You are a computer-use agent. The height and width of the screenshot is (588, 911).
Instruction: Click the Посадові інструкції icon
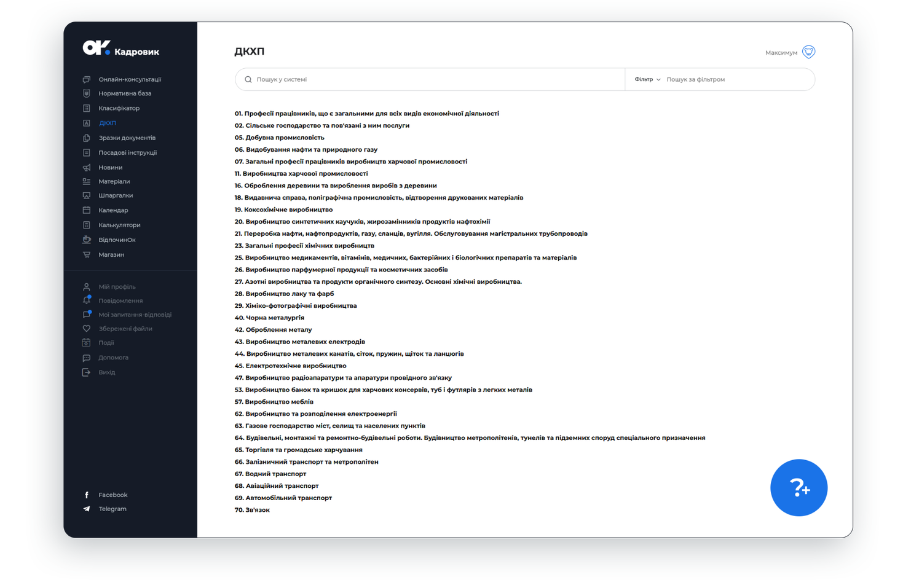click(87, 152)
